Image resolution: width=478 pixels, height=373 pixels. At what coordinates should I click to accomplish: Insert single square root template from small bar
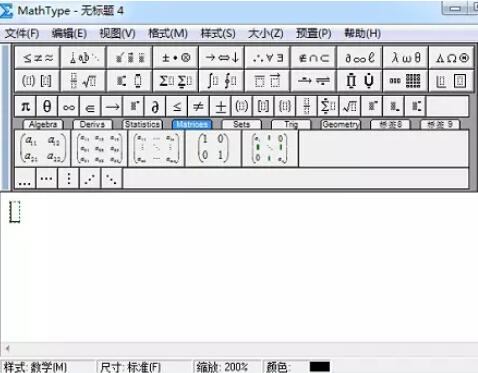(x=350, y=107)
